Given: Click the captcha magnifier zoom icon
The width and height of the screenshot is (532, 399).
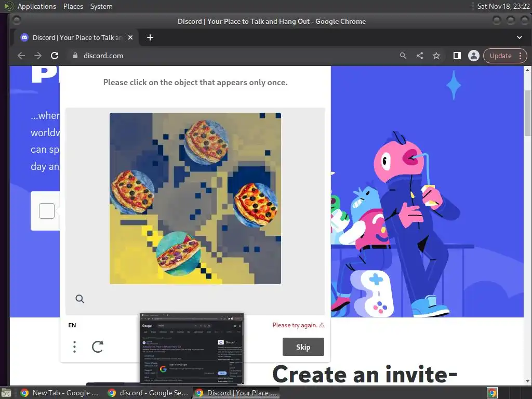Looking at the screenshot, I should (x=79, y=299).
